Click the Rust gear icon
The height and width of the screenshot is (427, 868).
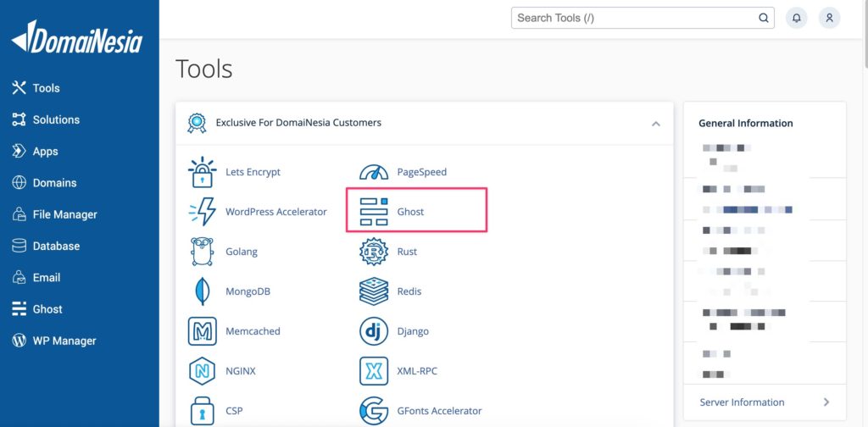(374, 252)
